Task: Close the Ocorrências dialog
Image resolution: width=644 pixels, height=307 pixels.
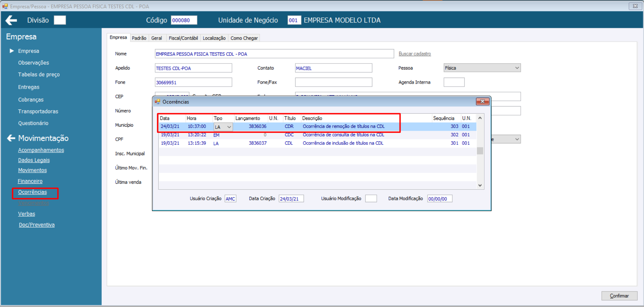Action: coord(482,101)
